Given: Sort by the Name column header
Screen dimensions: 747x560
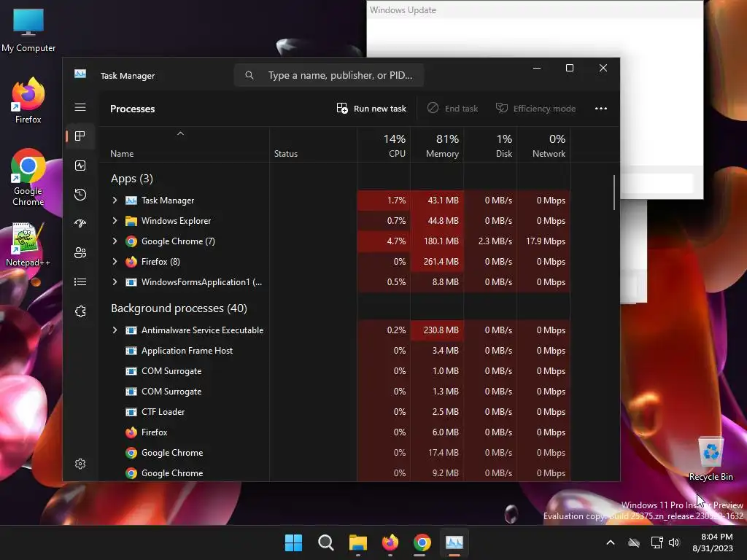Looking at the screenshot, I should 185,145.
